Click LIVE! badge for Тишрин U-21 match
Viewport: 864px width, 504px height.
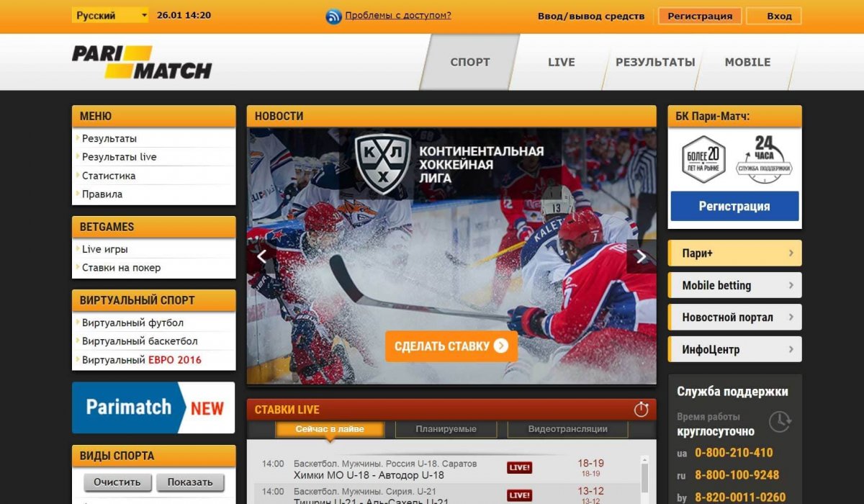pos(519,495)
